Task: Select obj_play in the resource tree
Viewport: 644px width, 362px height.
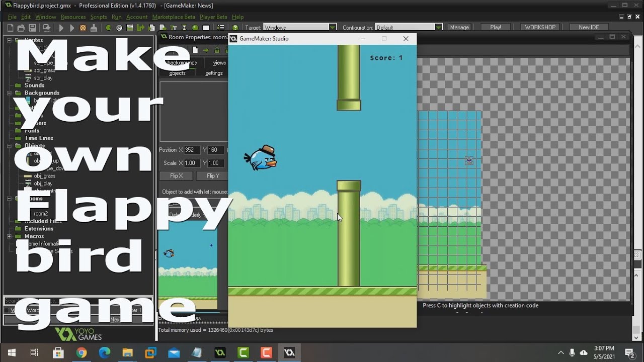Action: click(x=43, y=184)
